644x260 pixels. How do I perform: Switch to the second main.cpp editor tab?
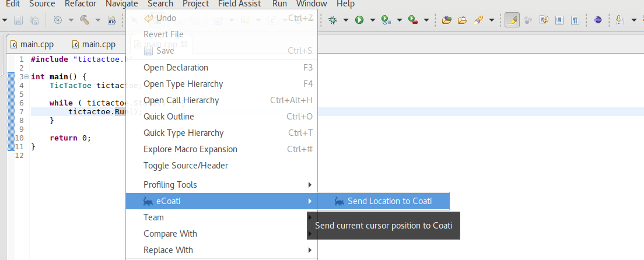coord(94,44)
